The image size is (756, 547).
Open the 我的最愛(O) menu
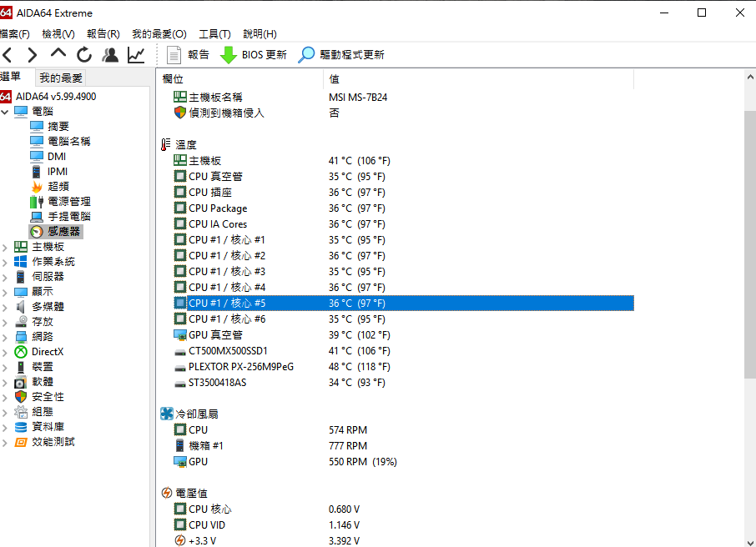point(159,33)
